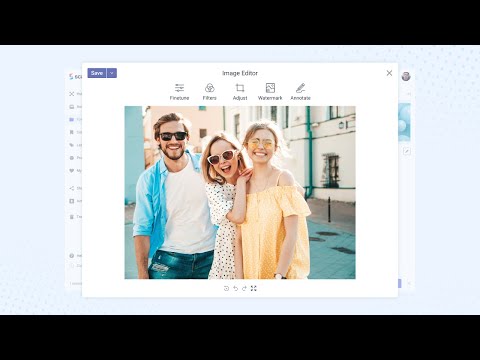This screenshot has height=360, width=480.
Task: Open the heart icon in background sidebar
Action: [72, 171]
